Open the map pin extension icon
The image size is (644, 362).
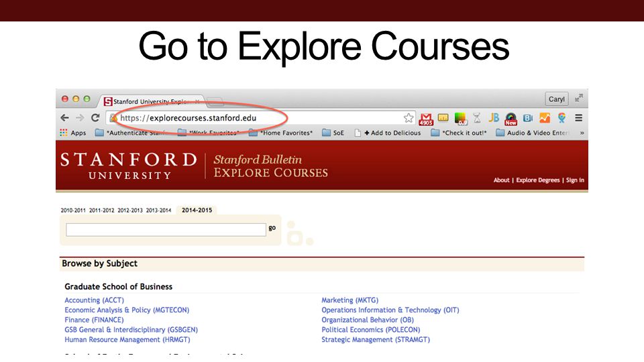click(561, 118)
